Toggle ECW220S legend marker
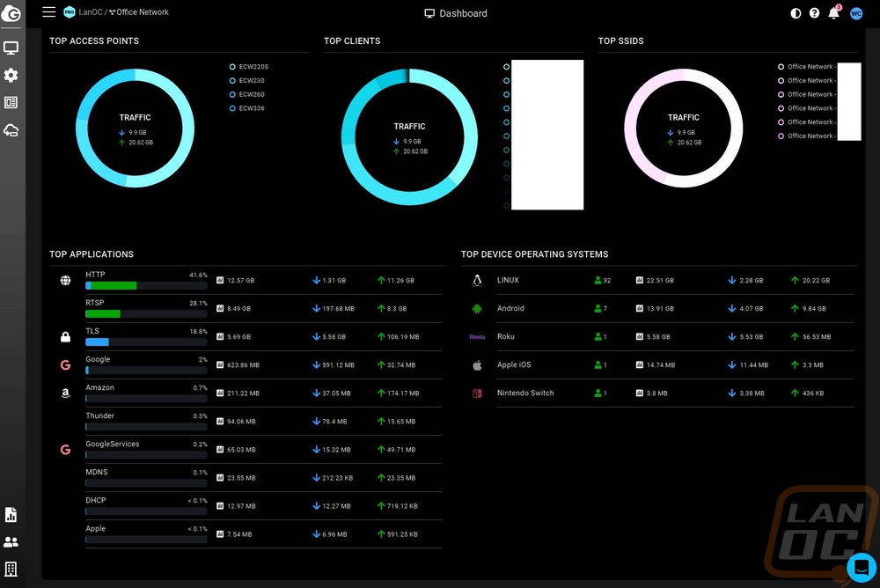The width and height of the screenshot is (880, 588). 232,67
